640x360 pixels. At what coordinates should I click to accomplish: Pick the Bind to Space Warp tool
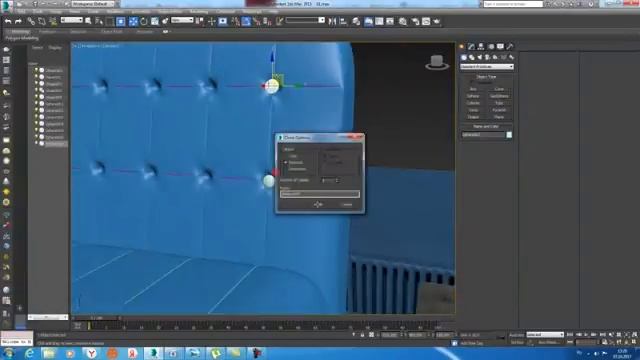[53, 21]
